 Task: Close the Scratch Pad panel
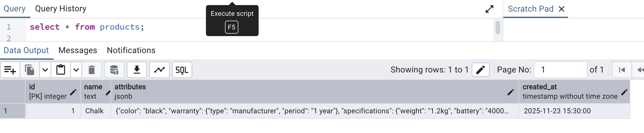pyautogui.click(x=562, y=9)
